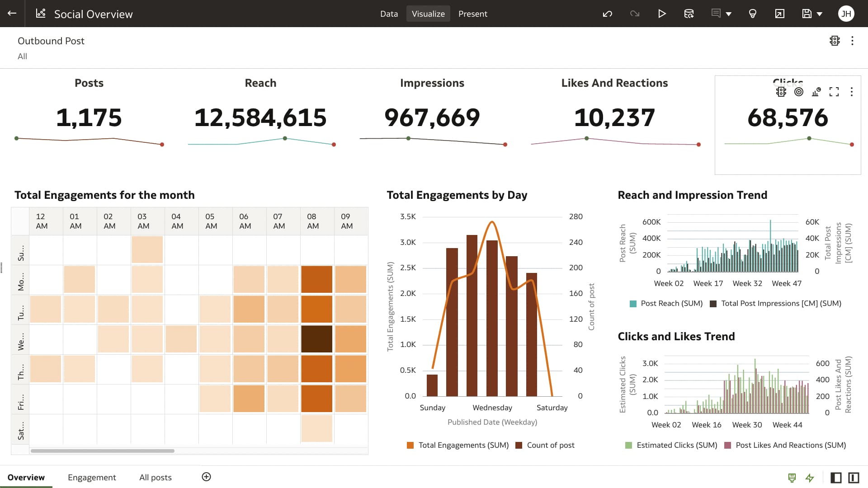Image resolution: width=868 pixels, height=488 pixels.
Task: Open the Present menu item
Action: (x=473, y=14)
